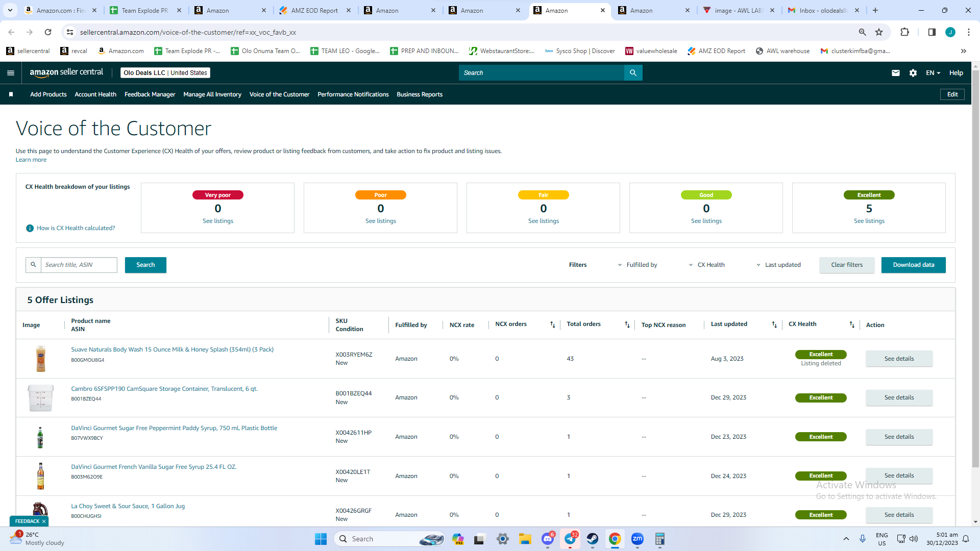
Task: Close the FEEDBACK tab widget
Action: (44, 521)
